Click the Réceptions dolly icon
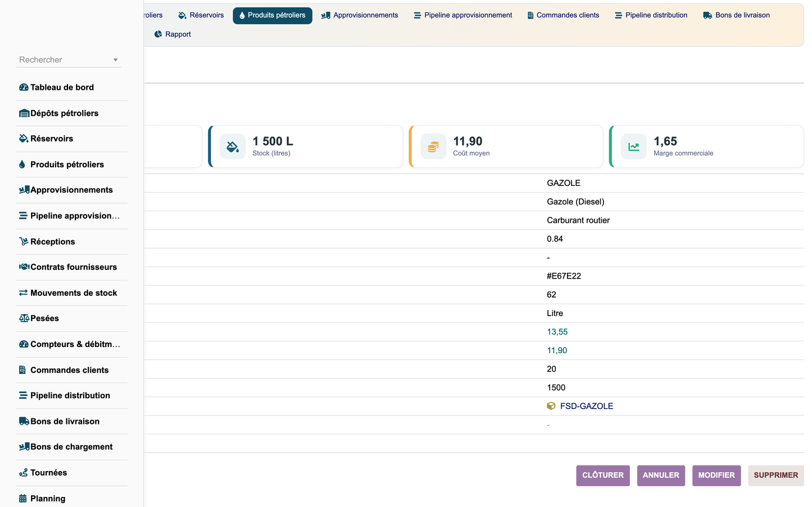Image resolution: width=812 pixels, height=507 pixels. pos(24,241)
